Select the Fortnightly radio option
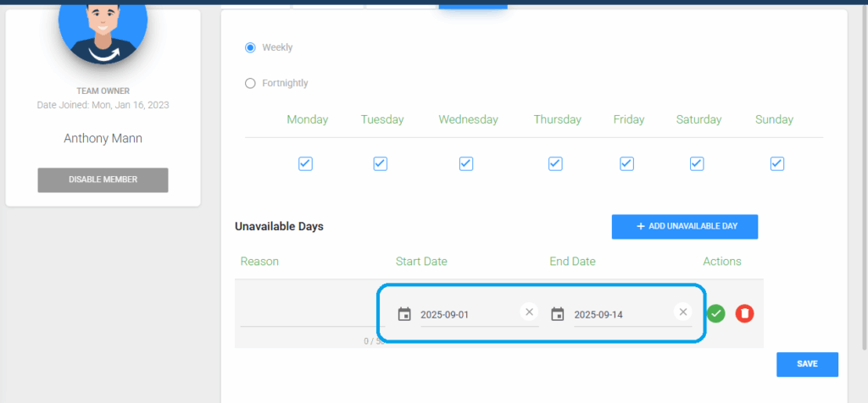The height and width of the screenshot is (403, 868). tap(250, 83)
